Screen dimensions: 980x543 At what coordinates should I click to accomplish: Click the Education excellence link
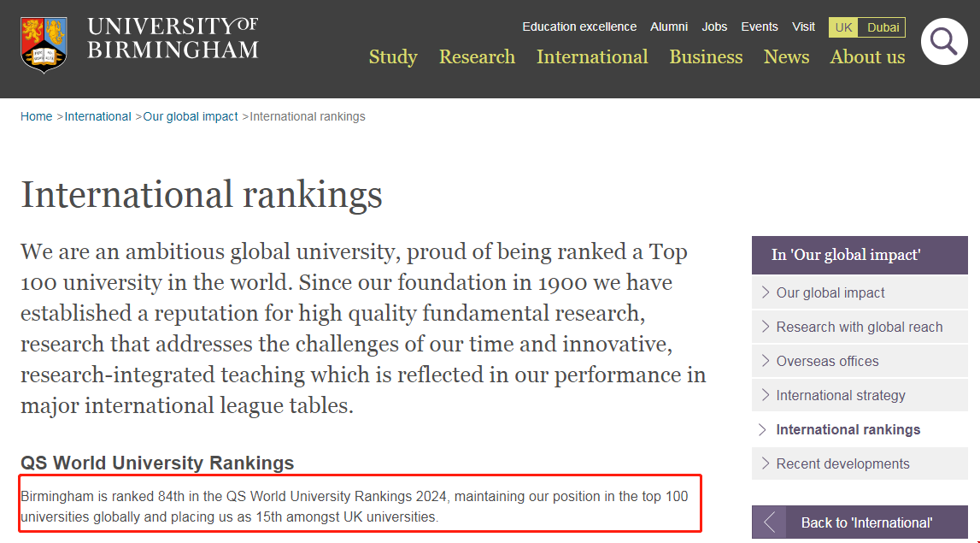[x=579, y=27]
